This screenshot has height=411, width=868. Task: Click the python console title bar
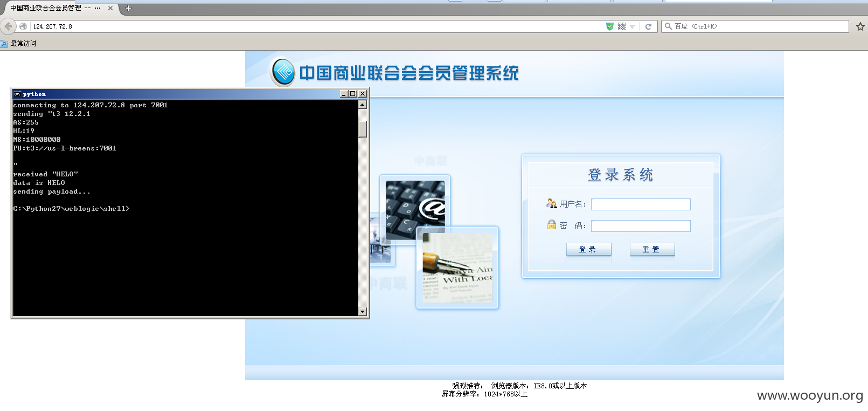point(190,94)
